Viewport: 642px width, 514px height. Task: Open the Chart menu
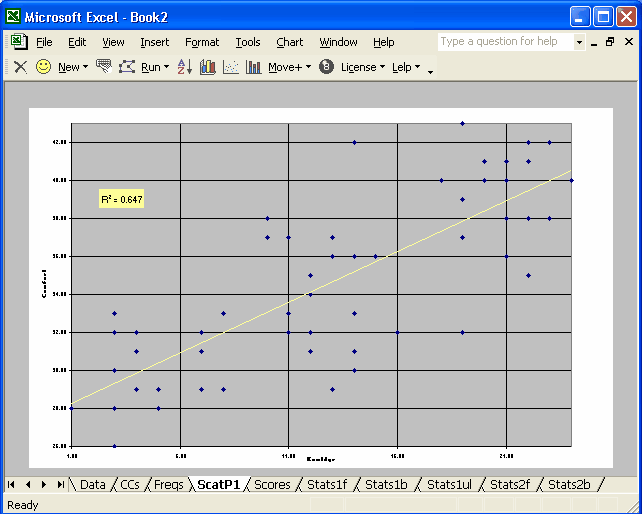click(289, 42)
